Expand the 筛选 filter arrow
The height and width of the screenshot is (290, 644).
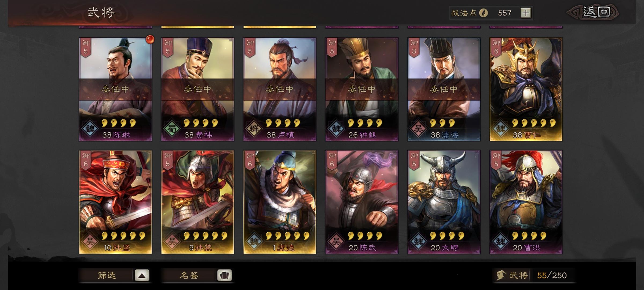142,275
